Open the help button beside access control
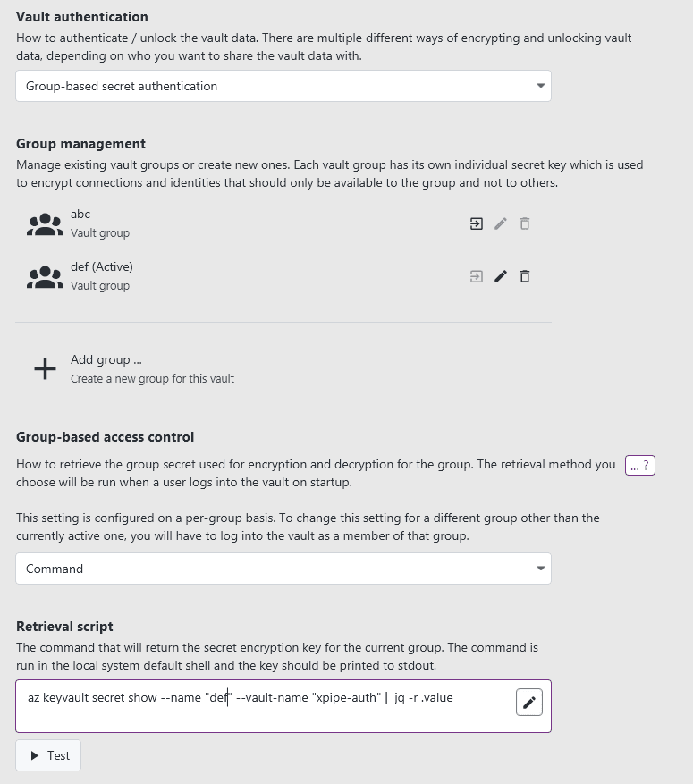The image size is (693, 784). [639, 465]
